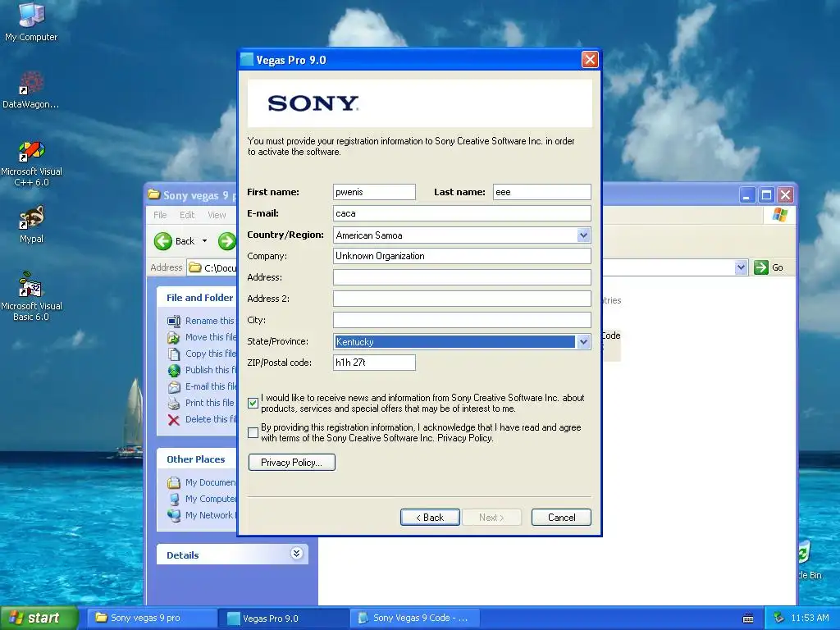Open My Computer in Other Places
This screenshot has width=840, height=630.
202,499
